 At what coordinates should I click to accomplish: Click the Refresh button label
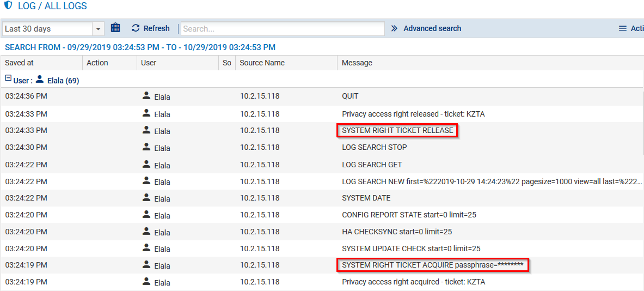pyautogui.click(x=156, y=28)
